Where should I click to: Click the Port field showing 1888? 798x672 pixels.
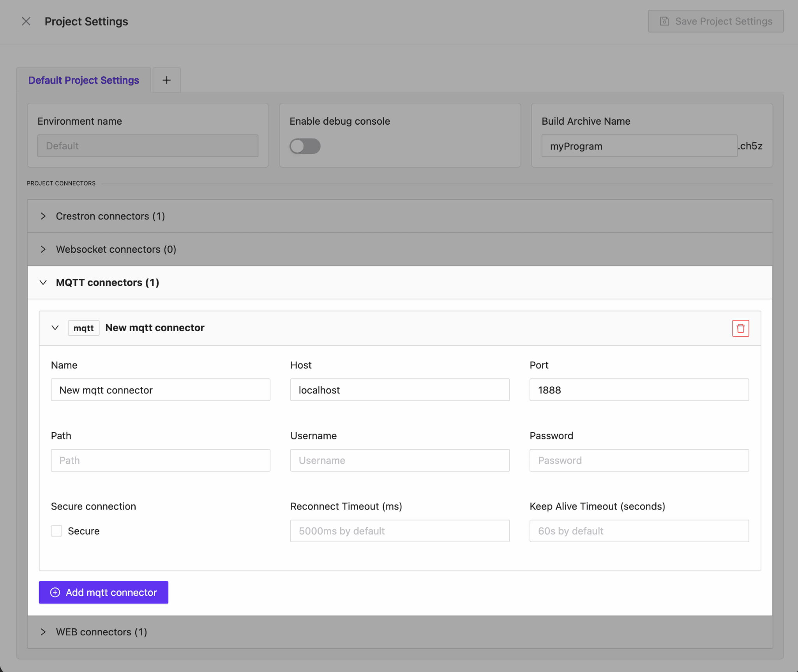click(x=639, y=390)
